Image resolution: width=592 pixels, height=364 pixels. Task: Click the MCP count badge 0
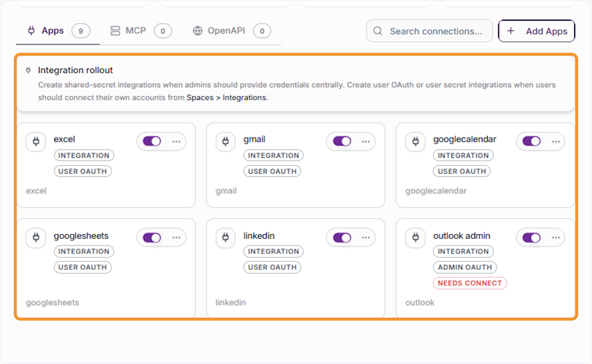(x=163, y=31)
